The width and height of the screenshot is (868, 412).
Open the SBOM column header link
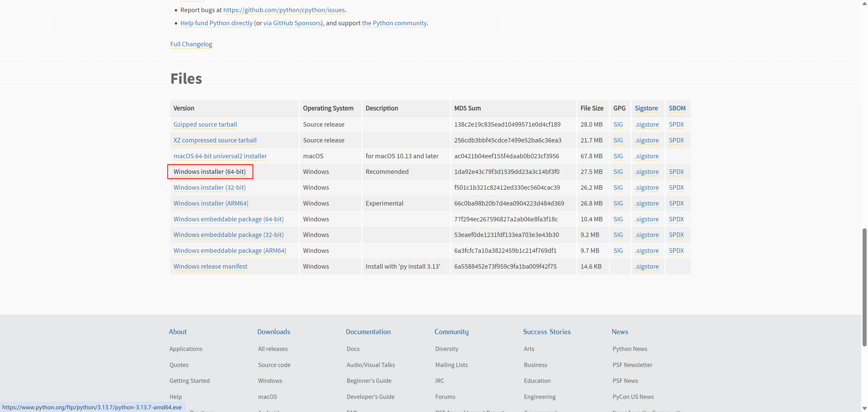click(677, 108)
